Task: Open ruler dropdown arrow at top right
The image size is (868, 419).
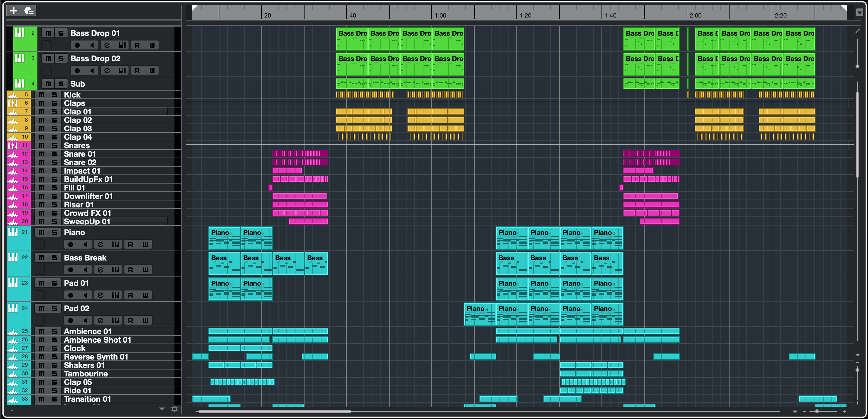Action: pyautogui.click(x=860, y=12)
